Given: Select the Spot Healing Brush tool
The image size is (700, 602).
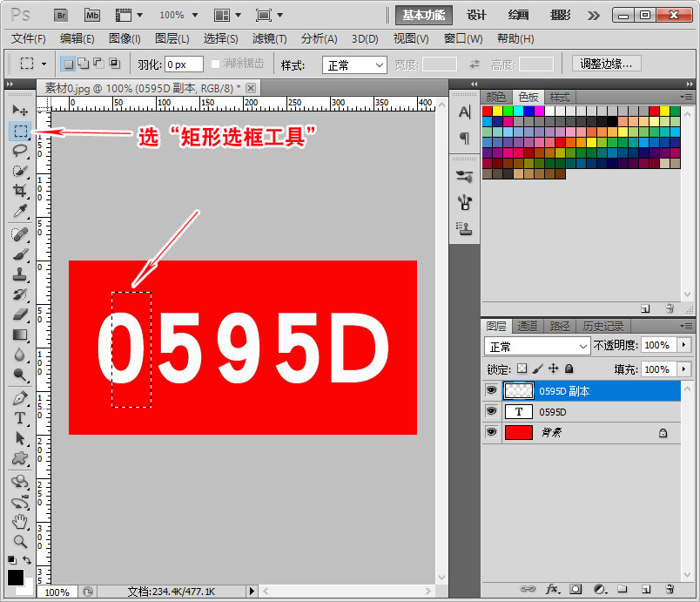Looking at the screenshot, I should pos(20,234).
